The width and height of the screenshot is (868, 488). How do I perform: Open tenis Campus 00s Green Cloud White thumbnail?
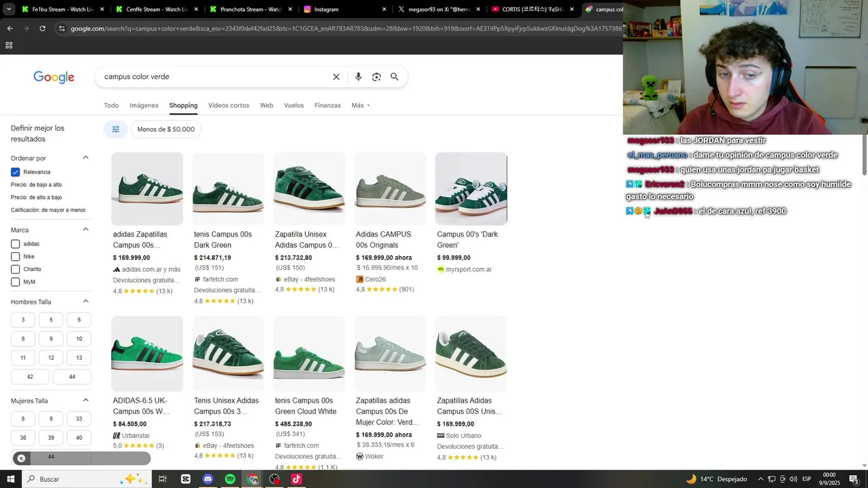pos(309,354)
